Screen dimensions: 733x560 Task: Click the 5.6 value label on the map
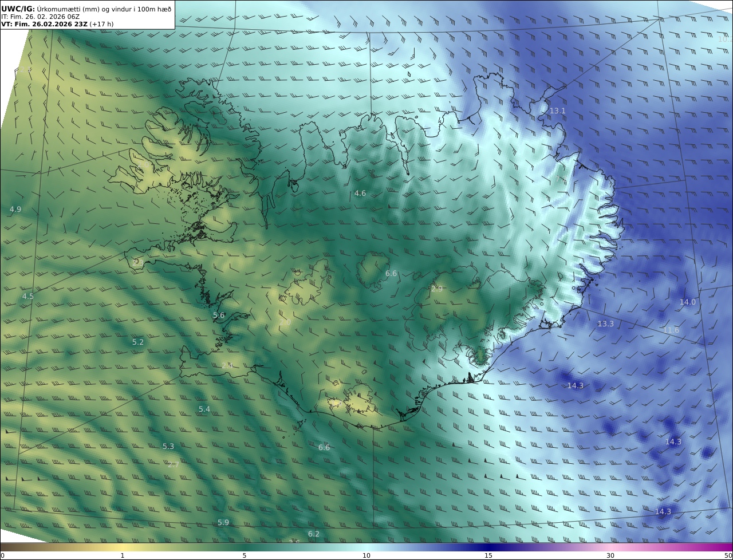[219, 316]
